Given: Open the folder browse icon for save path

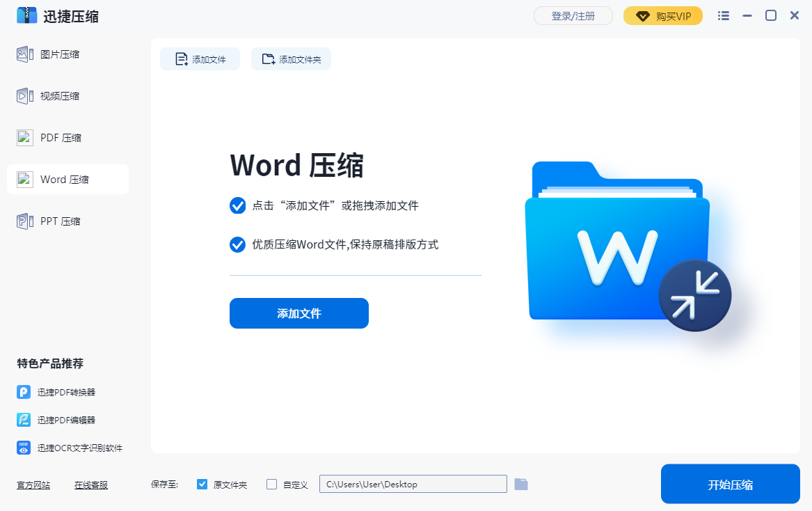Looking at the screenshot, I should tap(521, 484).
